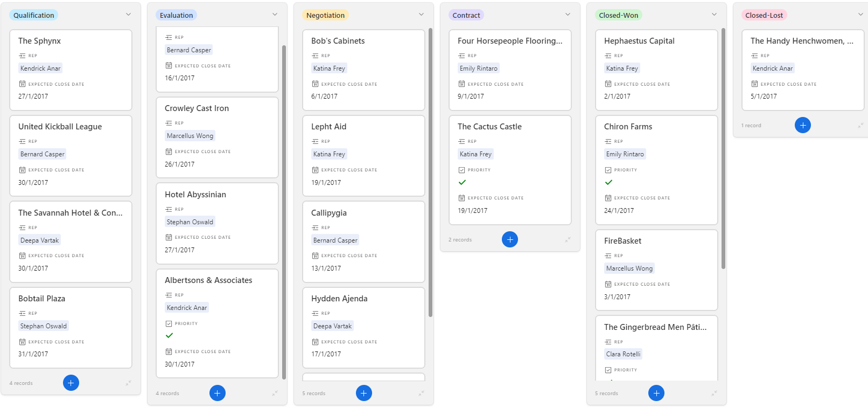Screen dimensions: 868x407
Task: Add a record to the Contract stack
Action: click(x=510, y=239)
